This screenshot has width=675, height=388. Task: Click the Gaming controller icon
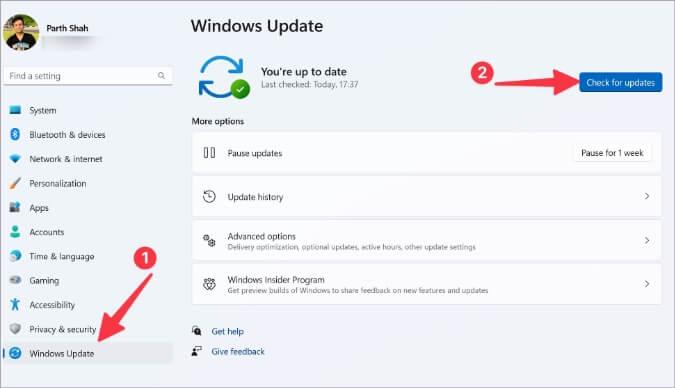pyautogui.click(x=15, y=280)
